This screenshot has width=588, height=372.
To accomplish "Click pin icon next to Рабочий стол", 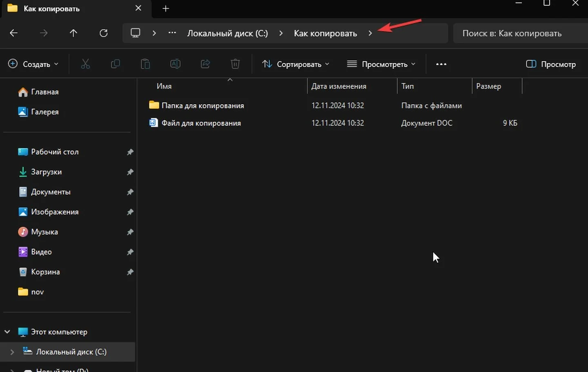I will (x=130, y=152).
